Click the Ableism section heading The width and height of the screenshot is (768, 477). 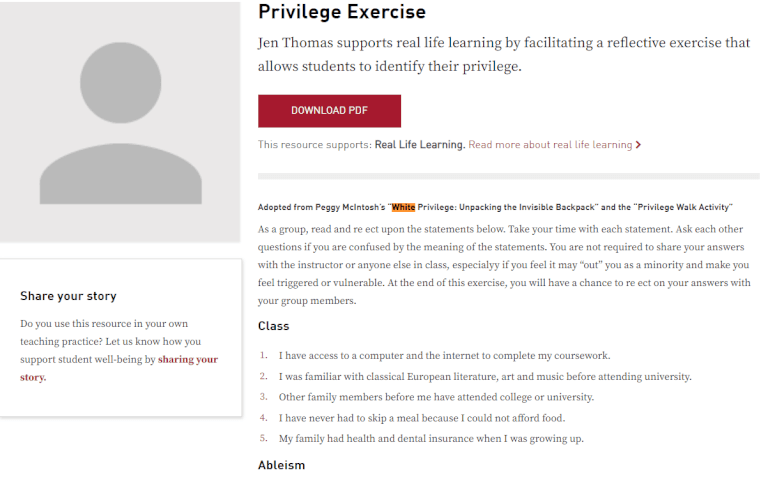click(281, 465)
